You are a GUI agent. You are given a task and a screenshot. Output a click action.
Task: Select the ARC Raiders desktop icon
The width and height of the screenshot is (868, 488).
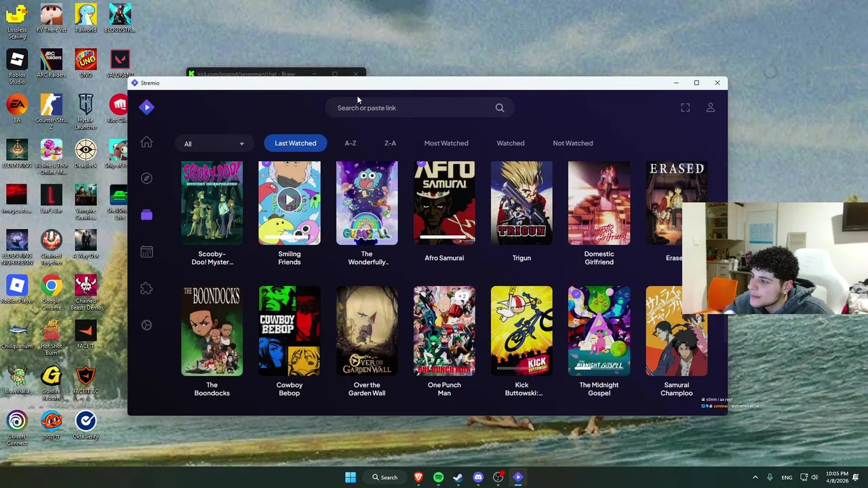pyautogui.click(x=52, y=64)
